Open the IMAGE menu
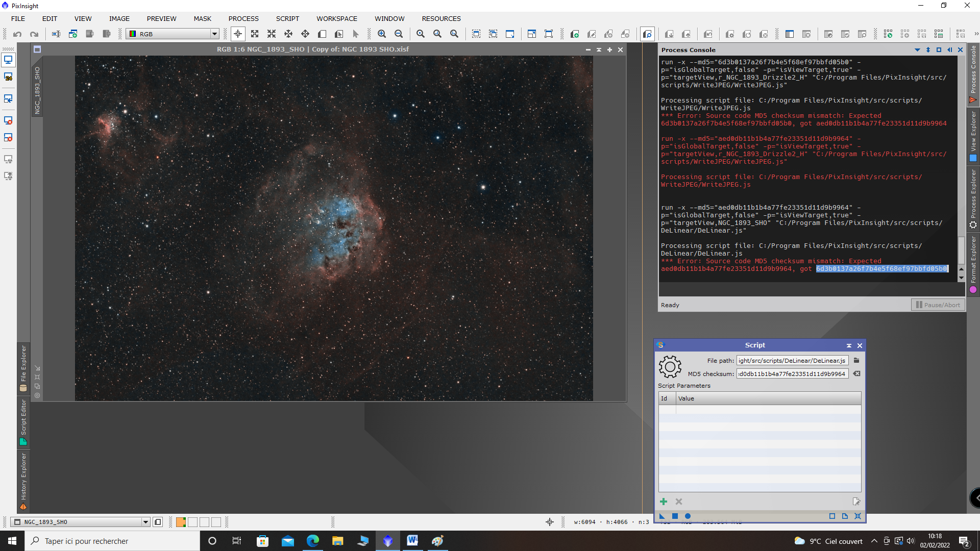This screenshot has width=980, height=551. (x=119, y=19)
